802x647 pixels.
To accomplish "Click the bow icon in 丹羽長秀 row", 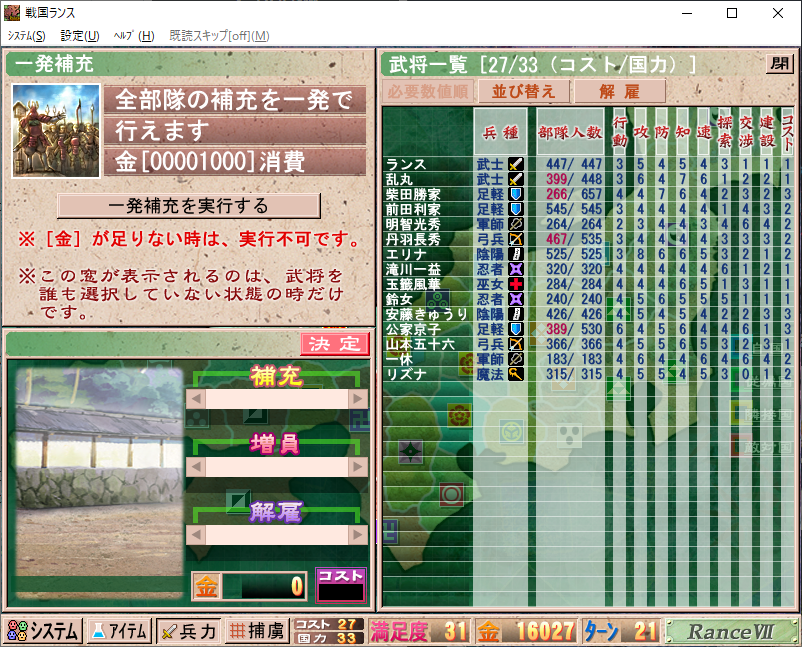I will click(516, 239).
